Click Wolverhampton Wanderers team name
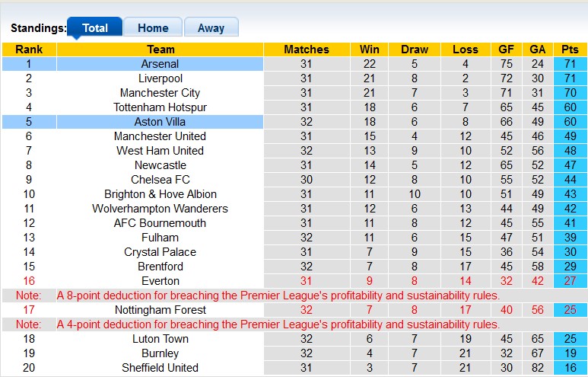 (161, 209)
